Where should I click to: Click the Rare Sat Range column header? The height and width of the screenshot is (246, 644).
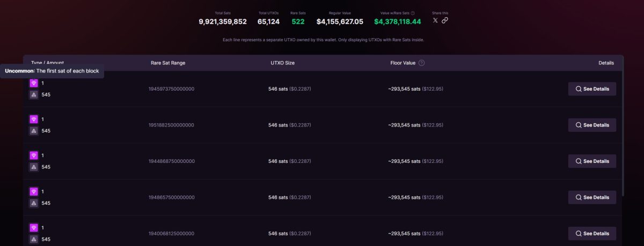168,63
